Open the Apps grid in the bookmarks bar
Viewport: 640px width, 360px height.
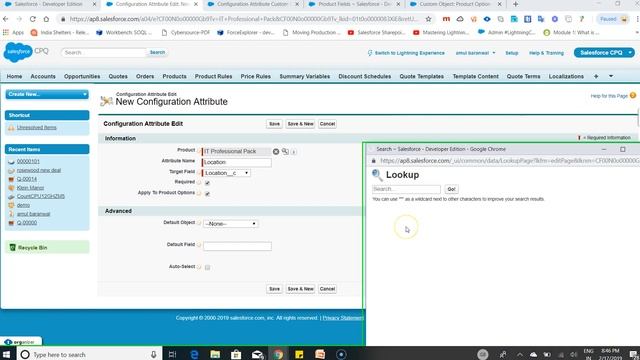click(13, 32)
